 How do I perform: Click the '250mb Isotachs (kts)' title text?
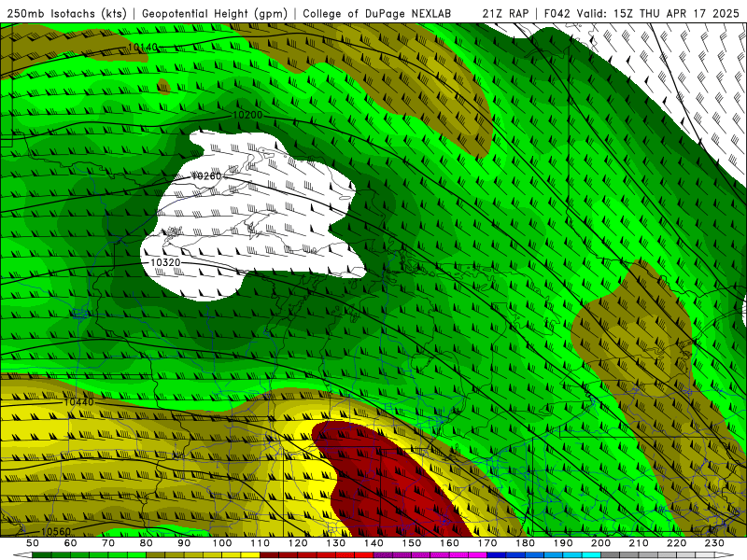point(67,13)
